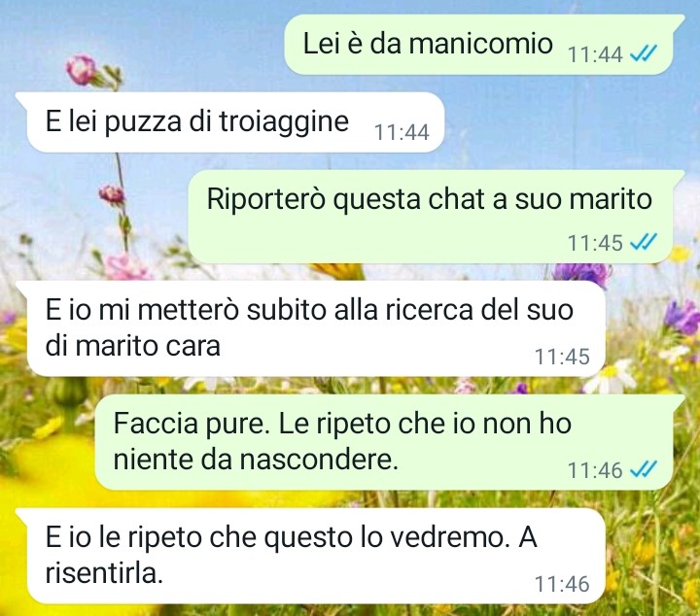Image resolution: width=700 pixels, height=616 pixels.
Task: Click the pink flower on the top-left wallpaper
Action: [x=81, y=70]
